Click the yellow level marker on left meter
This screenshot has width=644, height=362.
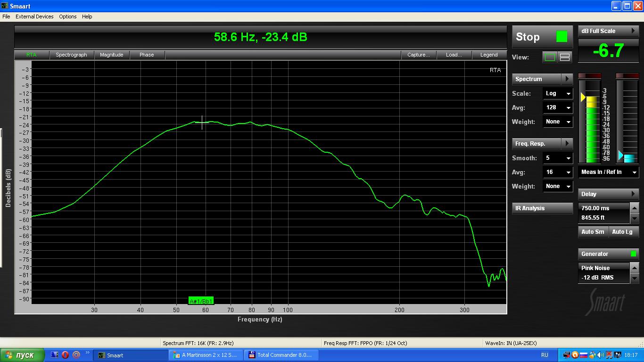(583, 97)
